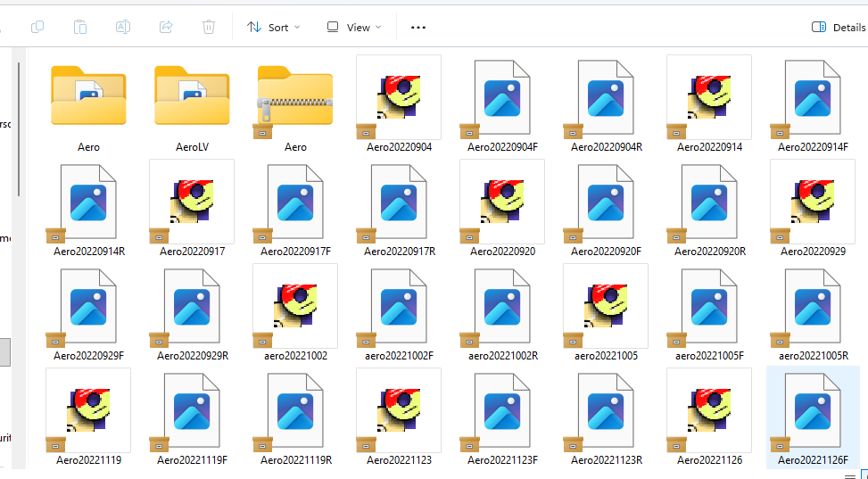Image resolution: width=868 pixels, height=479 pixels.
Task: Select the Aero zipped folder
Action: (x=295, y=105)
